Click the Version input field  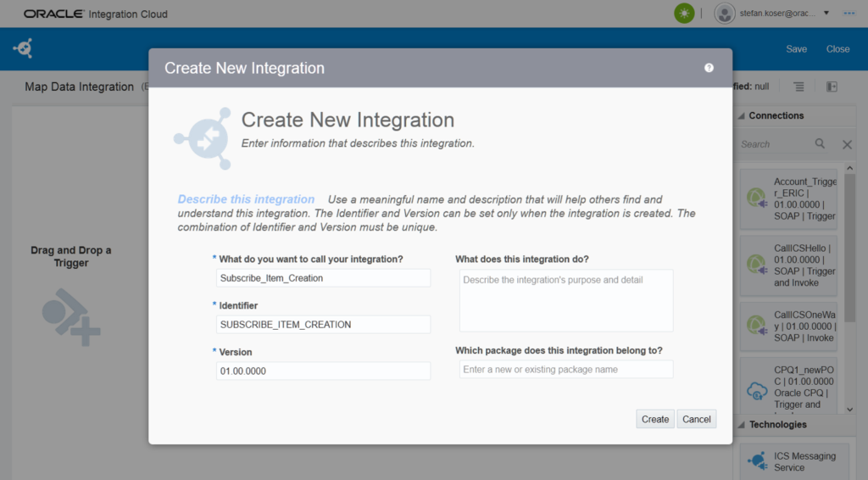tap(323, 371)
